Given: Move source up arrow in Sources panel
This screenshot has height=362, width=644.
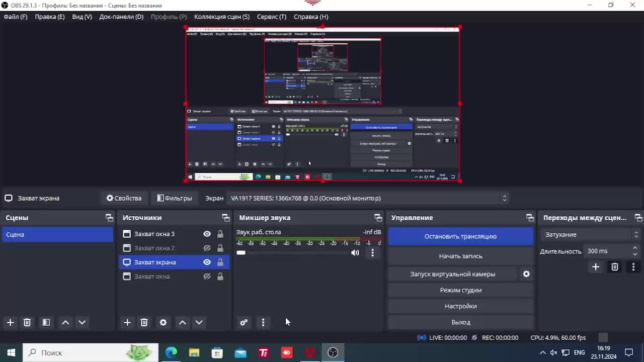Looking at the screenshot, I should pos(183,322).
